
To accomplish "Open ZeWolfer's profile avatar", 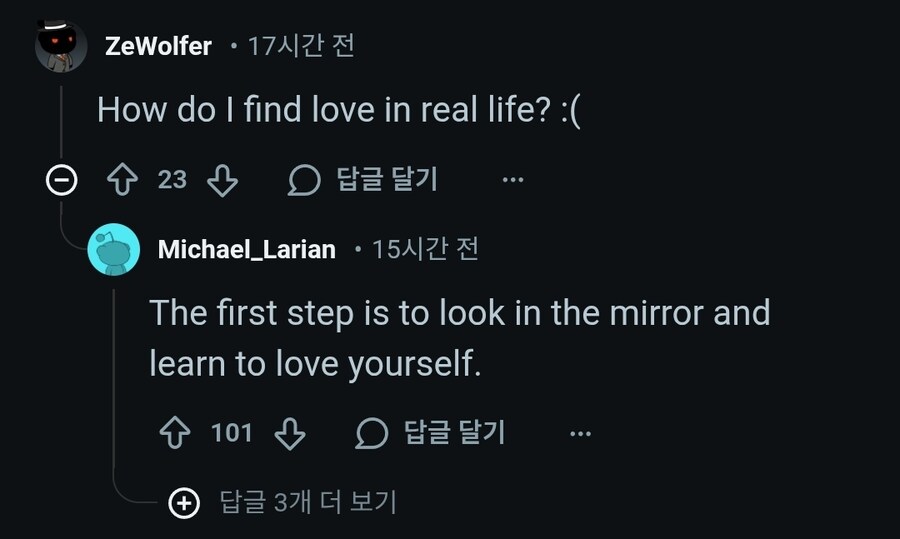I will [61, 46].
